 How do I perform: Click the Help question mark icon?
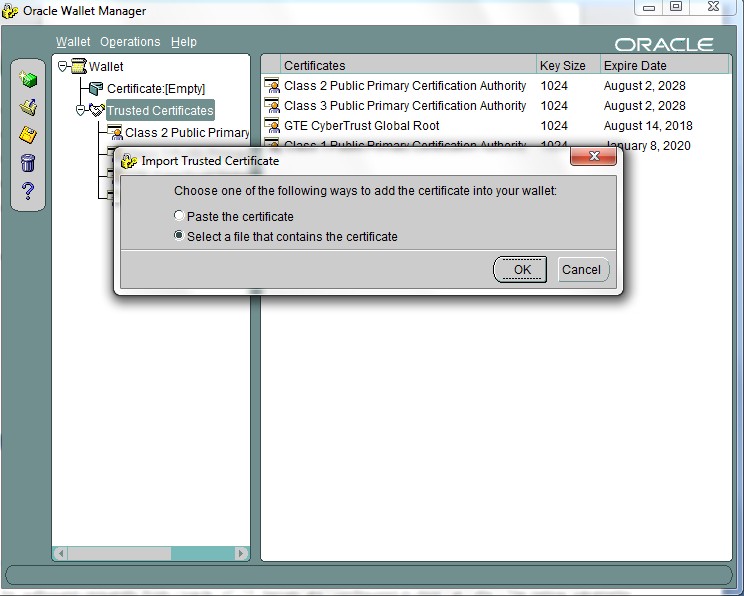point(28,191)
